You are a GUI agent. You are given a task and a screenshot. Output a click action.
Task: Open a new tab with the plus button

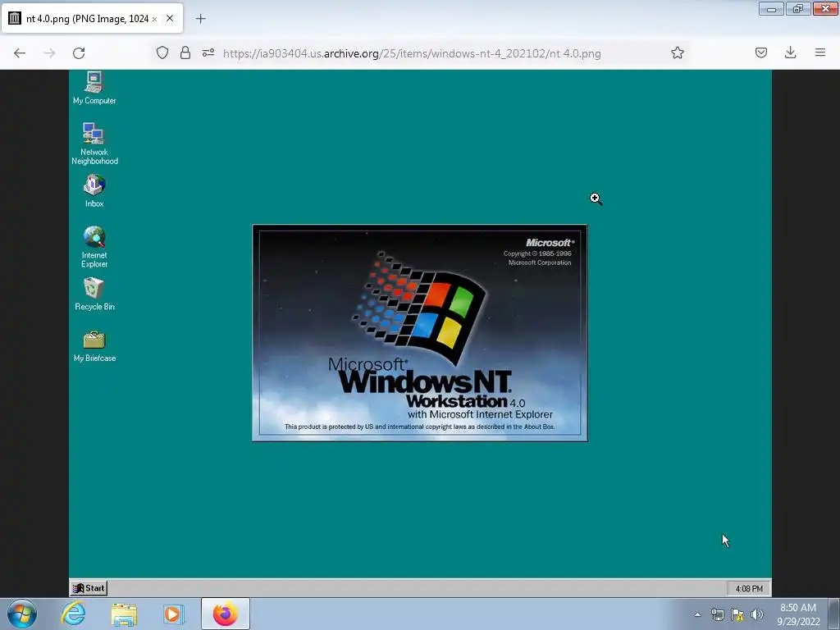tap(200, 19)
